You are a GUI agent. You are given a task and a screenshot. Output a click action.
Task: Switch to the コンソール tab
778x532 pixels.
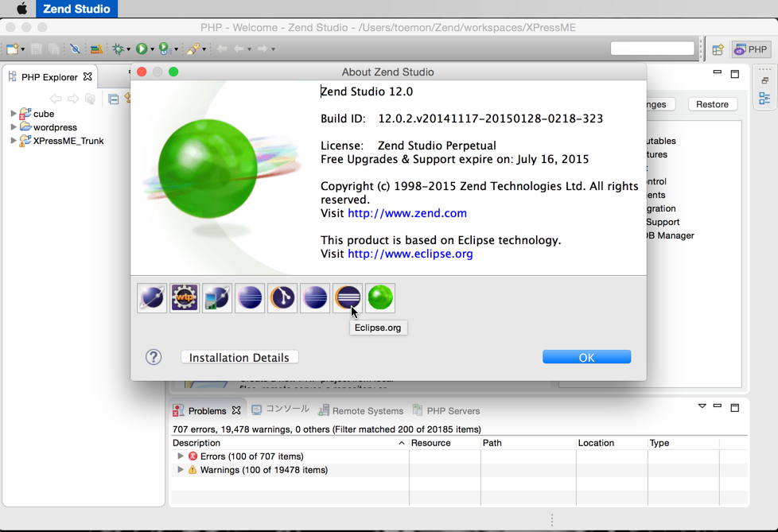pyautogui.click(x=280, y=409)
